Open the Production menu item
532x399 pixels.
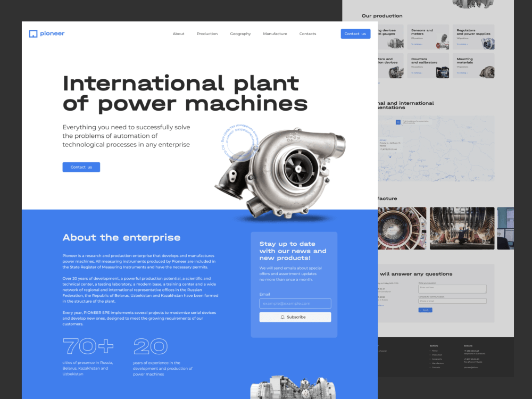(207, 34)
